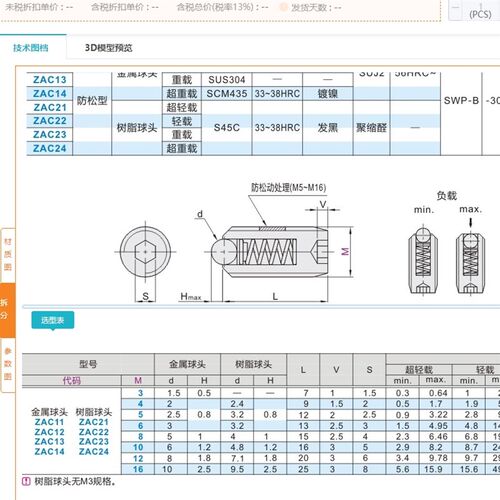The image size is (500, 500).
Task: Click the 代码 header in selection table
Action: point(72,380)
